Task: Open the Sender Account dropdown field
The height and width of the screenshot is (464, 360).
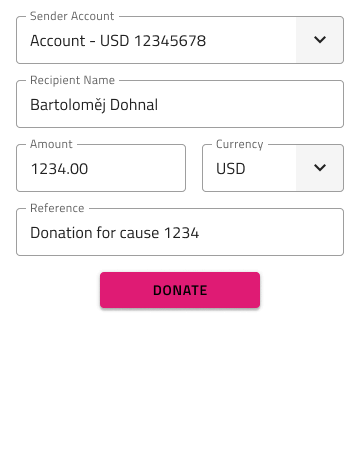Action: [180, 40]
